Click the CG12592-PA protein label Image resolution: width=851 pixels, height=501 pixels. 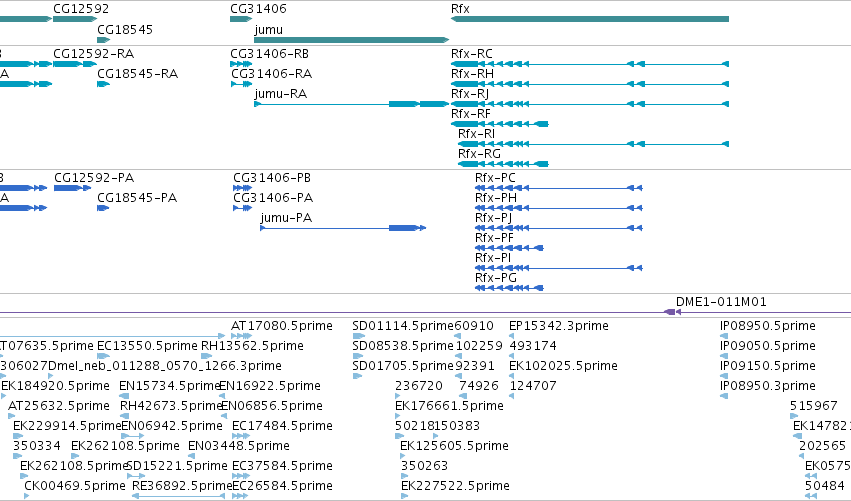click(x=94, y=178)
